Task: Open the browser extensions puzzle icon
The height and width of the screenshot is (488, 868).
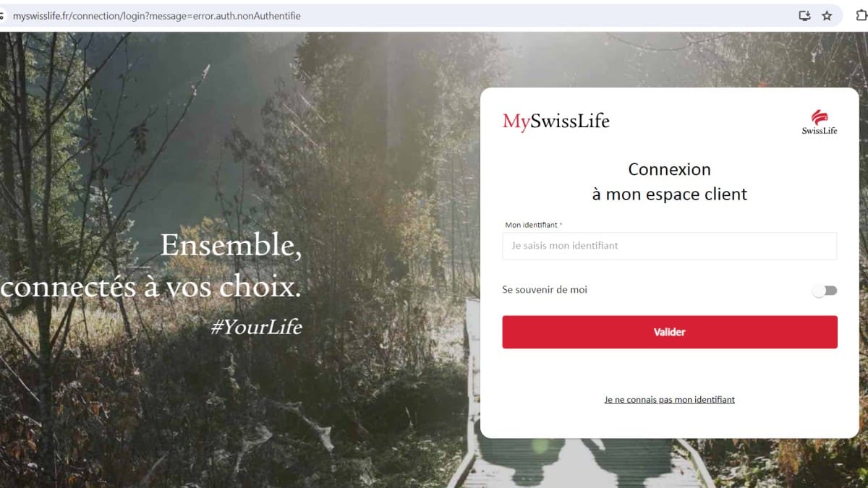Action: click(x=861, y=15)
